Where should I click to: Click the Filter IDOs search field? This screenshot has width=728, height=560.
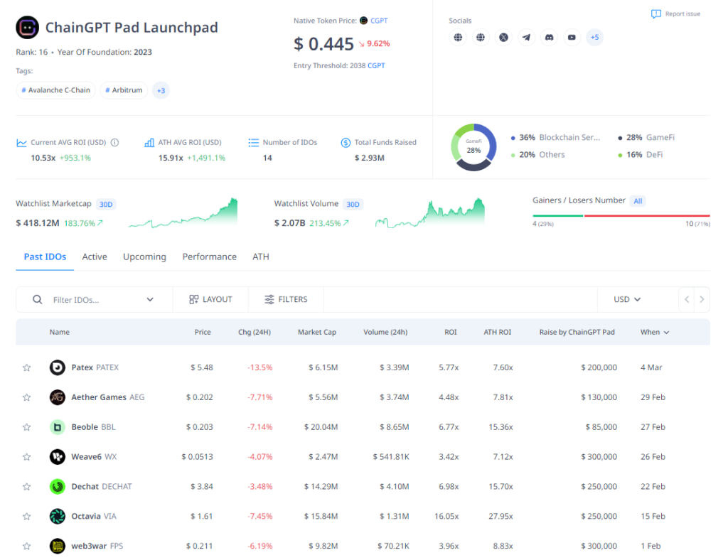pos(95,300)
